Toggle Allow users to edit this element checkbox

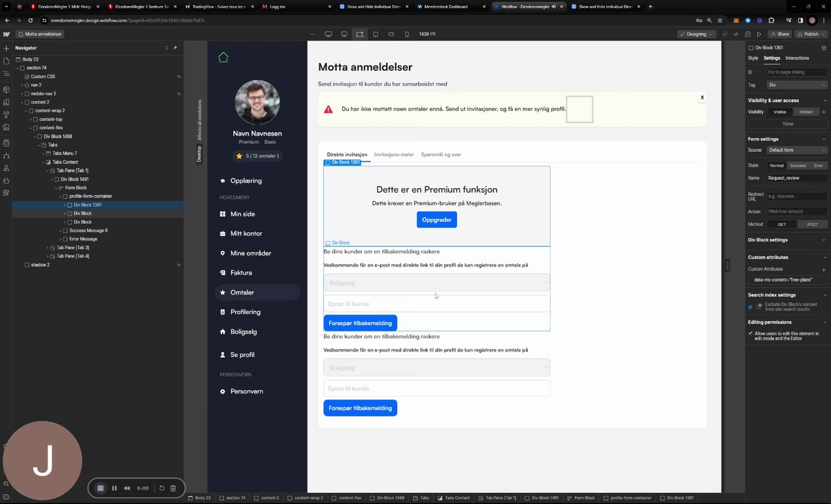click(x=750, y=333)
